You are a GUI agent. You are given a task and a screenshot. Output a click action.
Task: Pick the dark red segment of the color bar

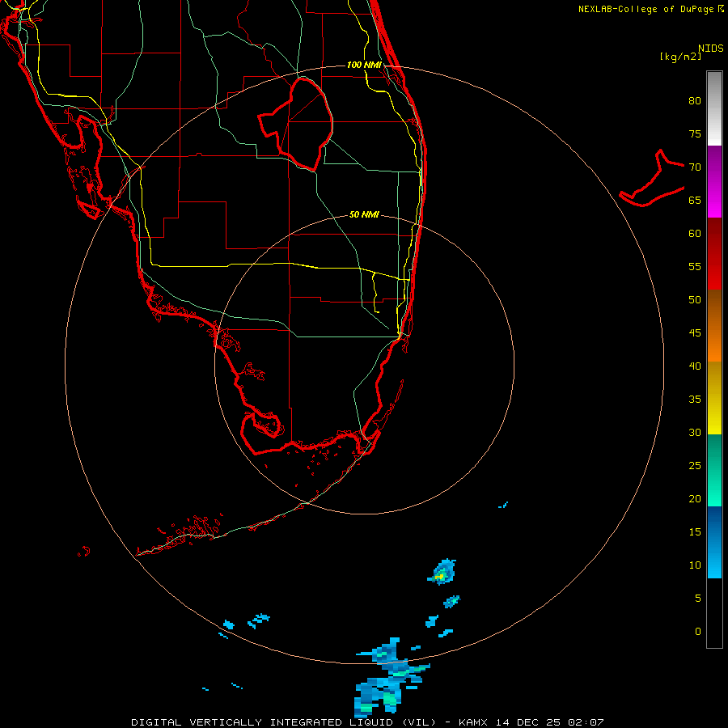(714, 254)
